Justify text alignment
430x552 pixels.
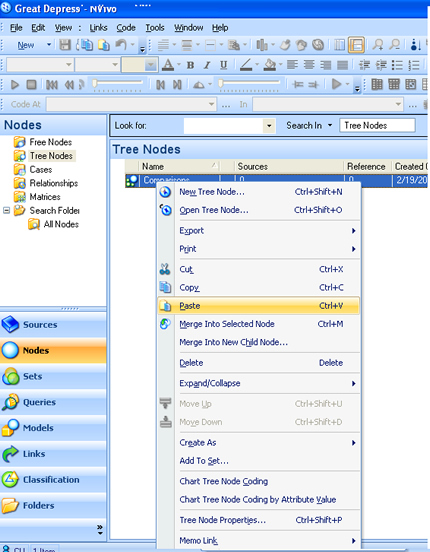(x=342, y=65)
